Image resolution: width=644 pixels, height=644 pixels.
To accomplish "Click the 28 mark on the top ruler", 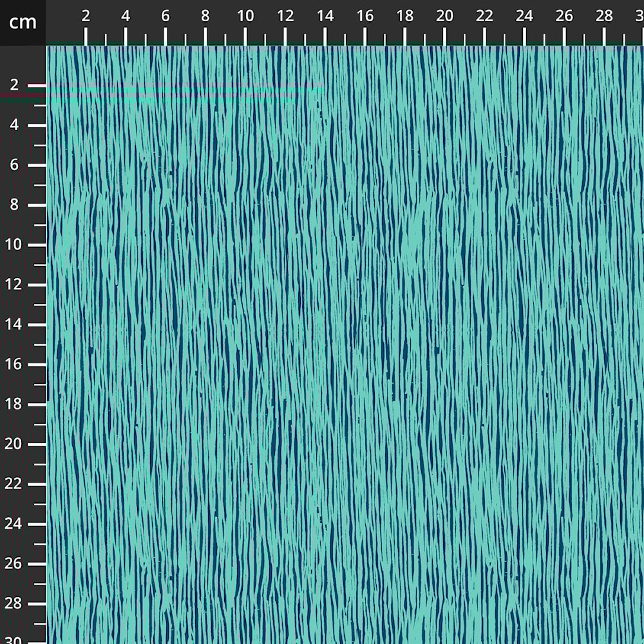I will coord(604,17).
